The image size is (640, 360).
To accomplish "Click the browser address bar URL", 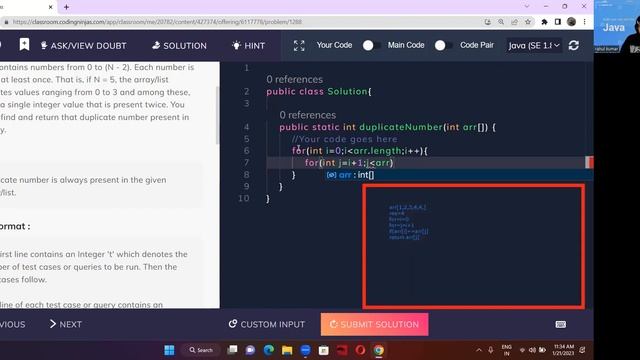I will click(157, 22).
